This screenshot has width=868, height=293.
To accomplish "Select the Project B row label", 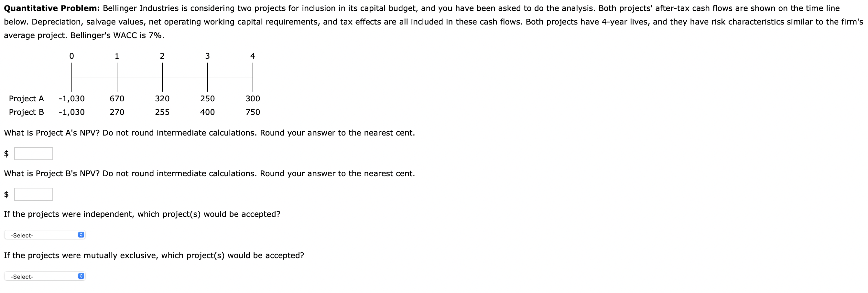I will [26, 112].
